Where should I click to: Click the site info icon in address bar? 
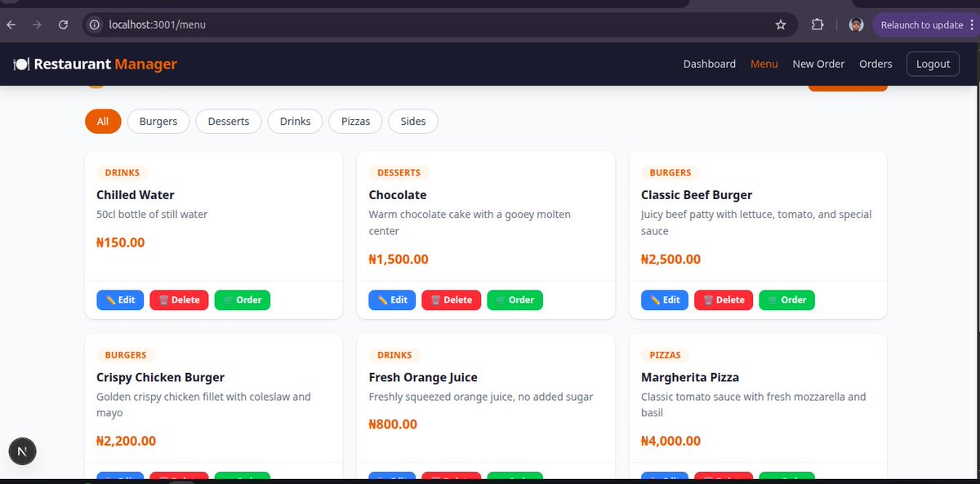95,25
